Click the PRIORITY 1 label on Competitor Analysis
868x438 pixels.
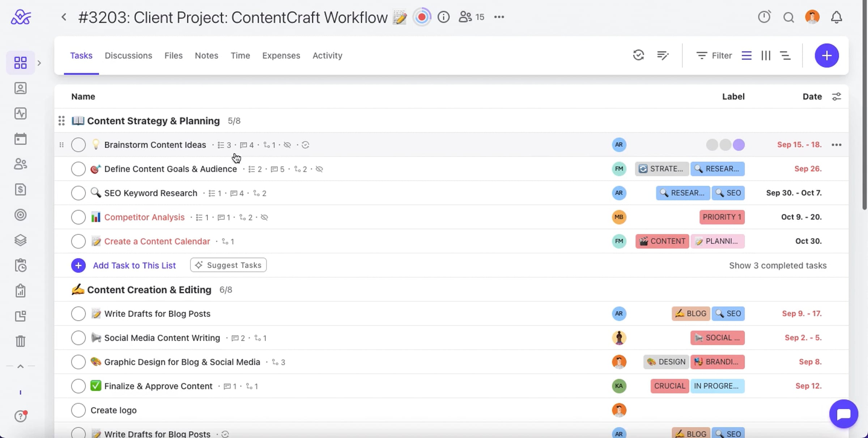(x=722, y=217)
